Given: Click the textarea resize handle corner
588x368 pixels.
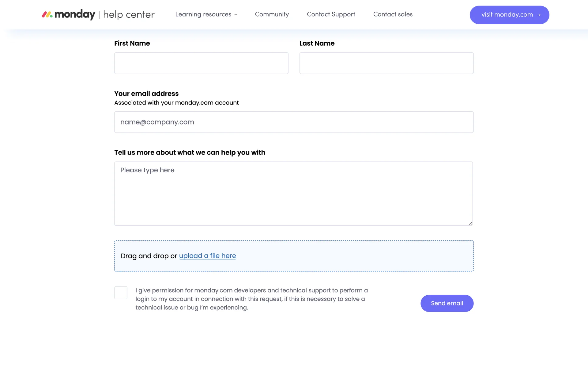Looking at the screenshot, I should click(470, 224).
